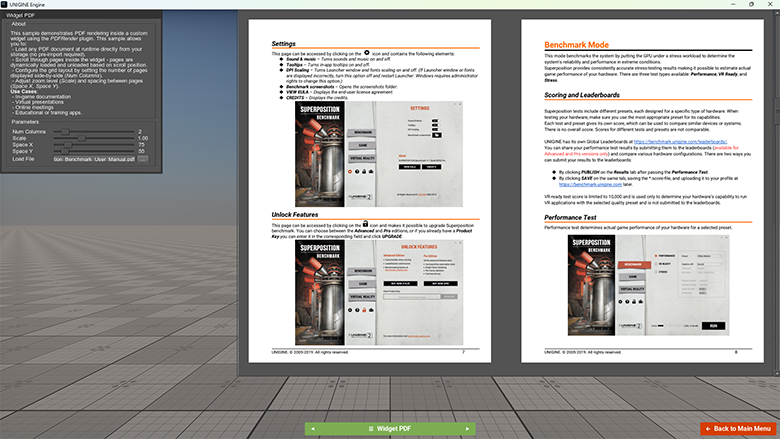Click Back to Main Menu button
Viewport: 780px width, 439px height.
tap(738, 429)
